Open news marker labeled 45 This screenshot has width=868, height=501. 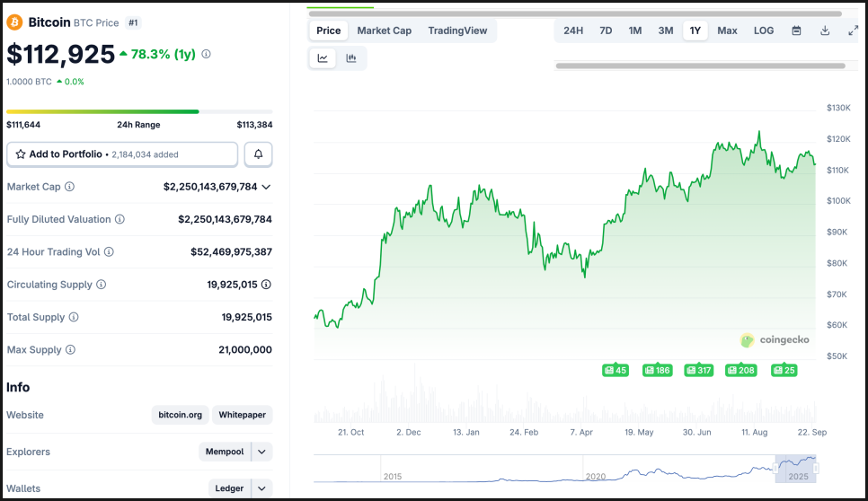(x=615, y=371)
